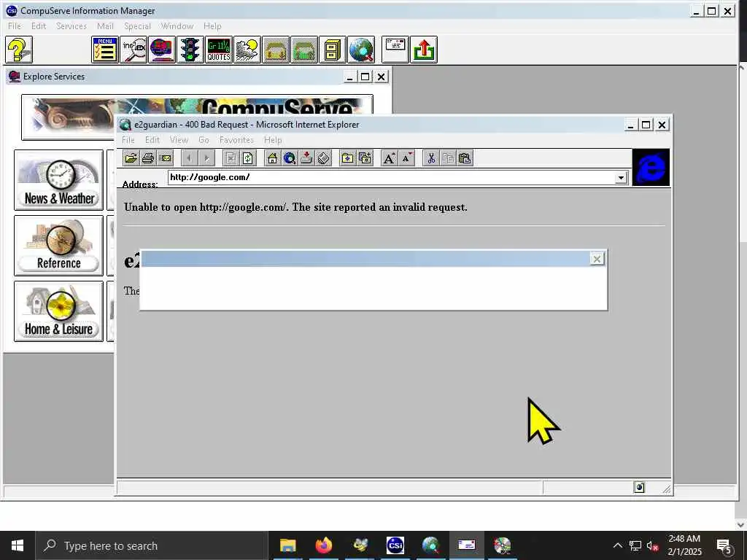Open Firefox from taskbar
This screenshot has height=560, width=747.
click(323, 545)
